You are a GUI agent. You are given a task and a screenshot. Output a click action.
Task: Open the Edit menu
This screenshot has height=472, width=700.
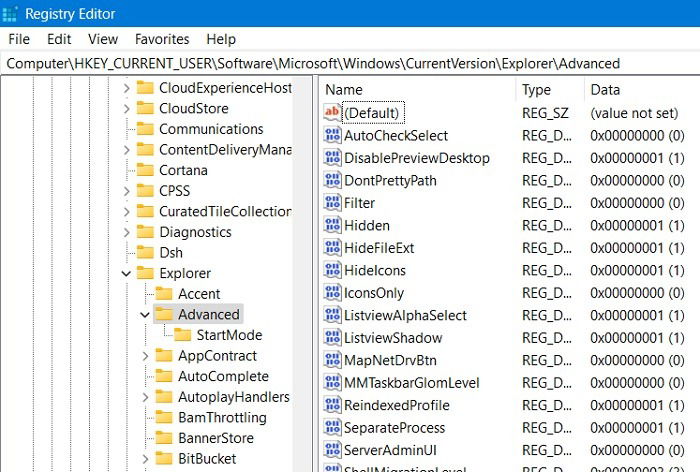[59, 39]
